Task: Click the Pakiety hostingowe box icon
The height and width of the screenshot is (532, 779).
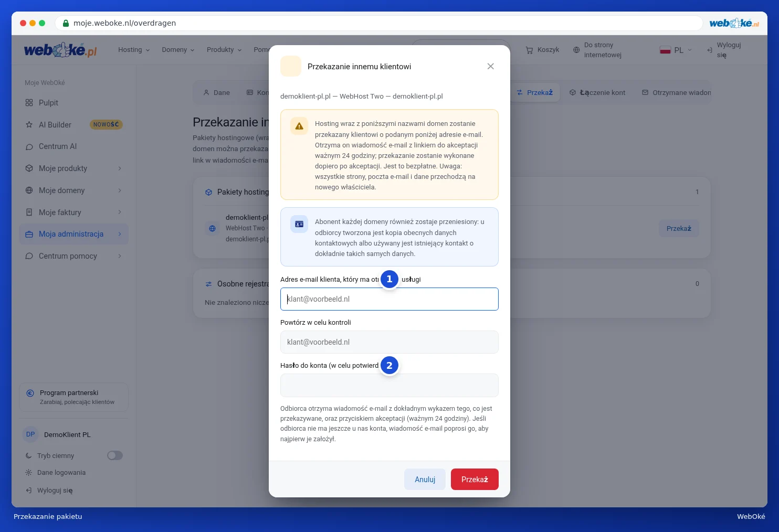Action: 208,192
